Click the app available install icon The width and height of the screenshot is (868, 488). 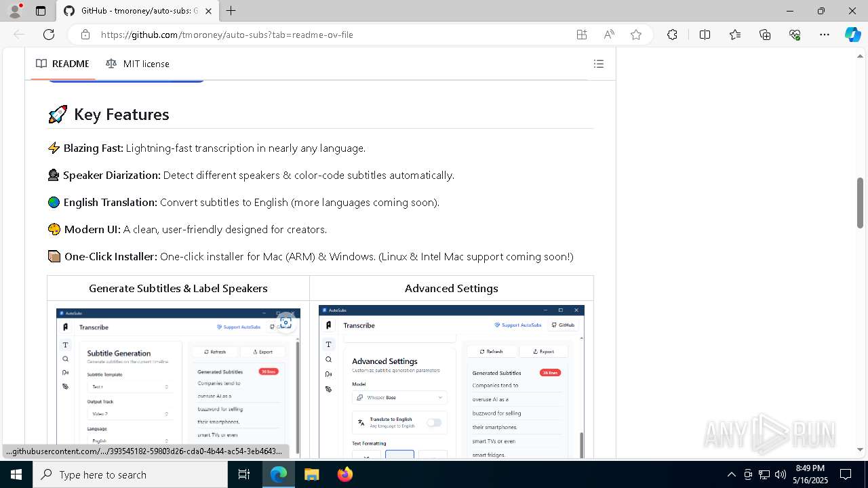[582, 35]
